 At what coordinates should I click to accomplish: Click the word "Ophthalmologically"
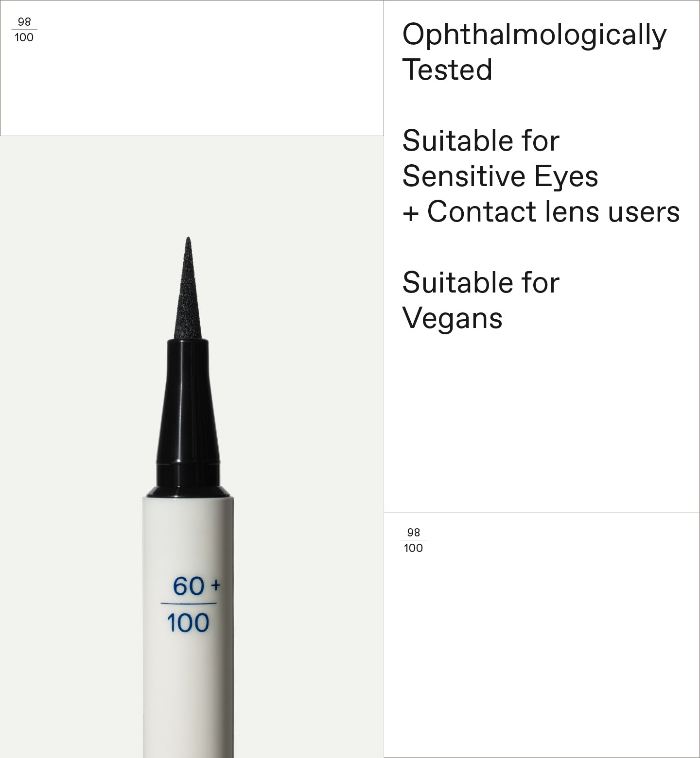point(534,35)
